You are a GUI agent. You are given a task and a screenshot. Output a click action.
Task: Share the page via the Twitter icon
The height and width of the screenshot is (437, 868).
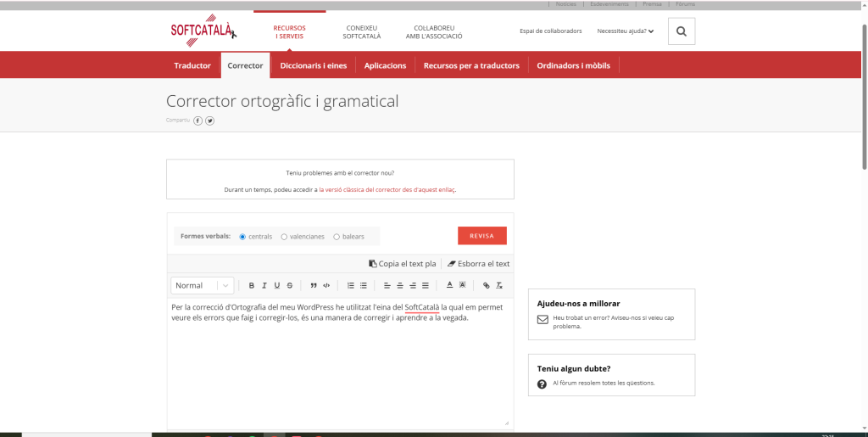click(x=210, y=120)
